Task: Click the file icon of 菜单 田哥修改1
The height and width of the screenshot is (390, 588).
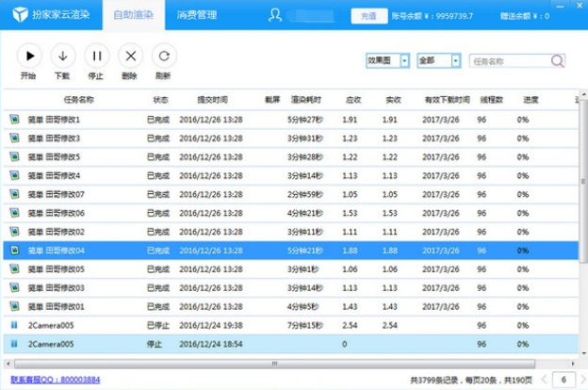Action: click(14, 120)
